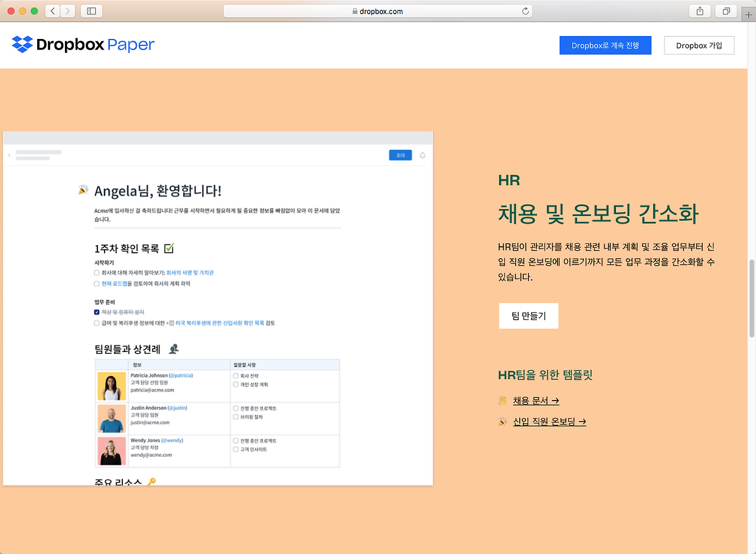756x554 pixels.
Task: Click the 정보 column header
Action: (x=137, y=364)
